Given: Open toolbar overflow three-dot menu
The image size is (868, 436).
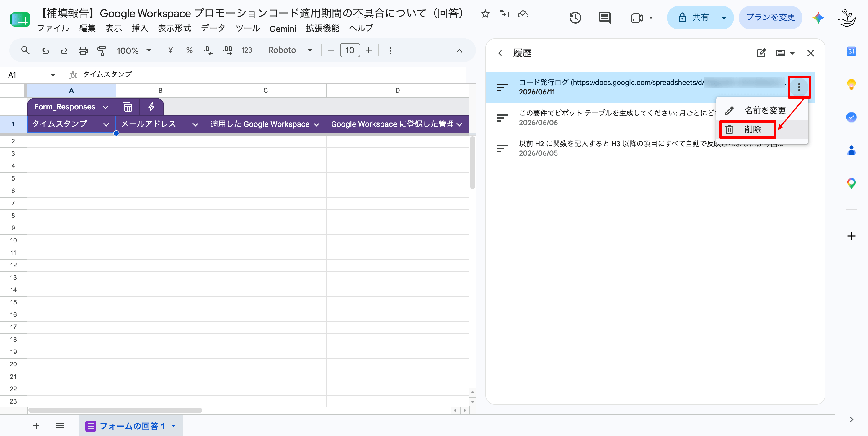Looking at the screenshot, I should coord(391,50).
